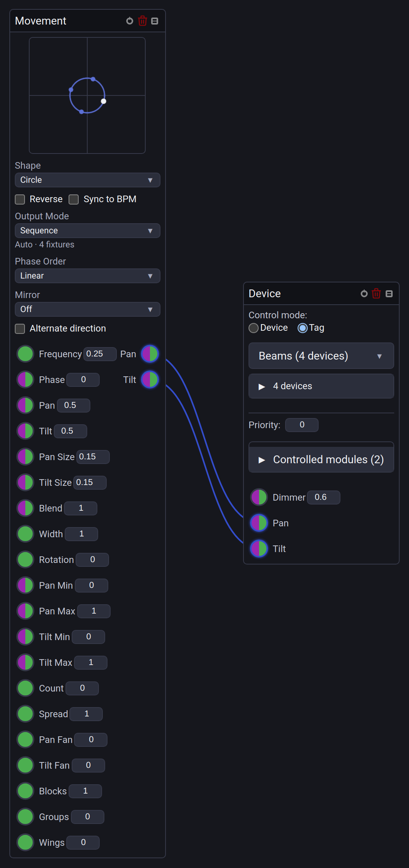Enable the Reverse checkbox

tap(20, 199)
